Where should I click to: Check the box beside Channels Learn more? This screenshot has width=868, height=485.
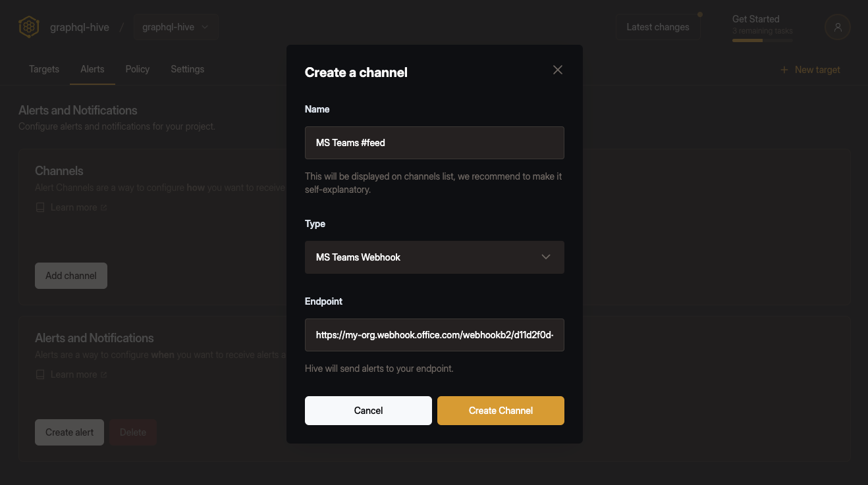(40, 207)
